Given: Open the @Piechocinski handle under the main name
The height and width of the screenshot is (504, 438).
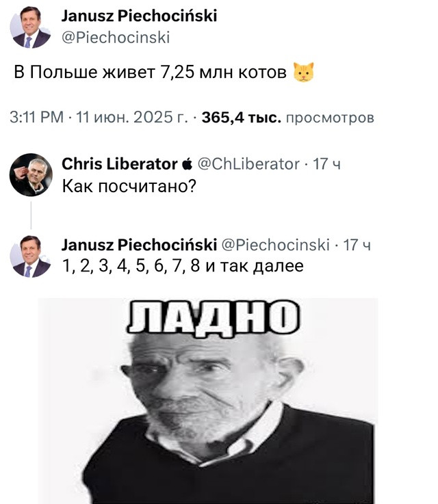Looking at the screenshot, I should 116,38.
